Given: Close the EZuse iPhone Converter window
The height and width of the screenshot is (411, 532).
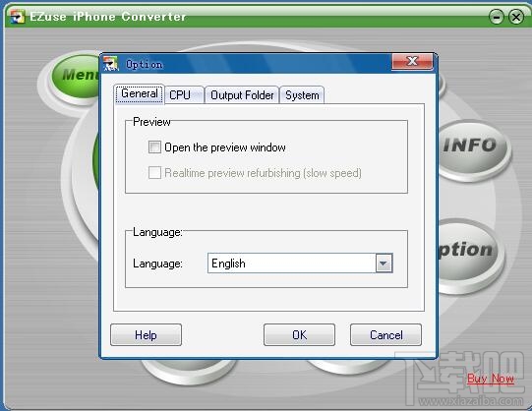Looking at the screenshot, I should point(516,17).
